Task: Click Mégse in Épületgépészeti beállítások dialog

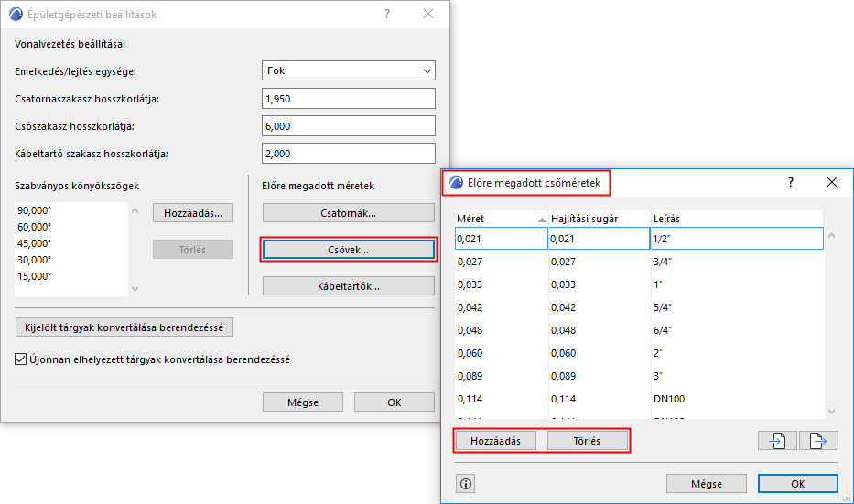Action: point(303,402)
